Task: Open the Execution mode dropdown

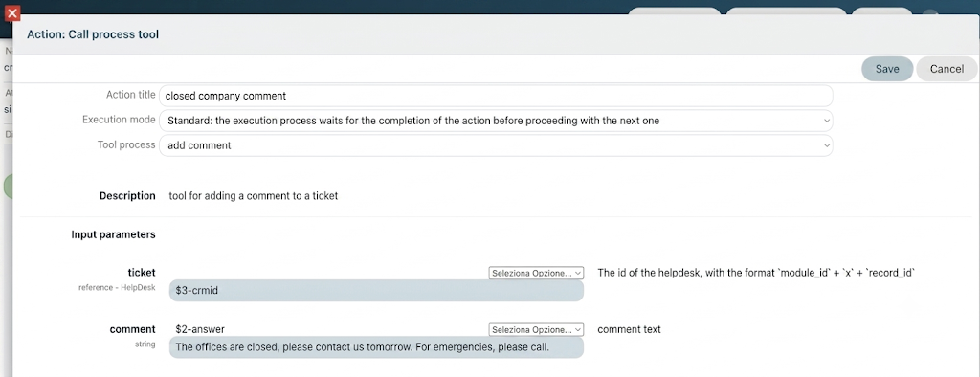Action: (x=497, y=121)
